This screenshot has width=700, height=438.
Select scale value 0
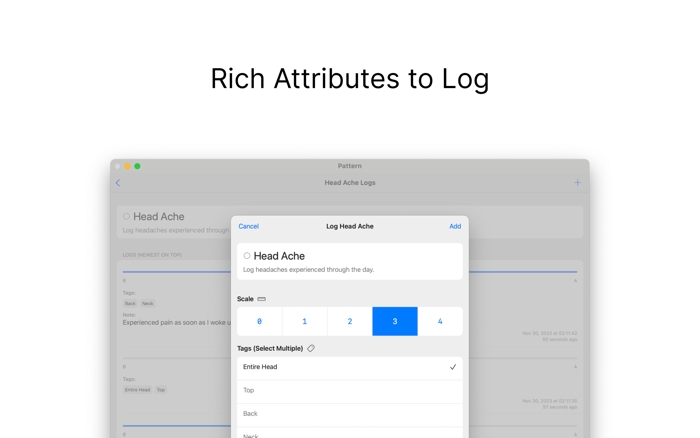pos(259,321)
